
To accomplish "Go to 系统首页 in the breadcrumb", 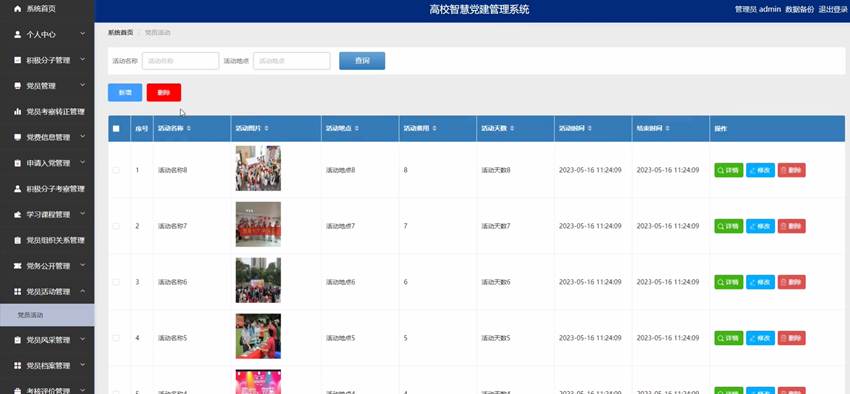I will tap(120, 33).
